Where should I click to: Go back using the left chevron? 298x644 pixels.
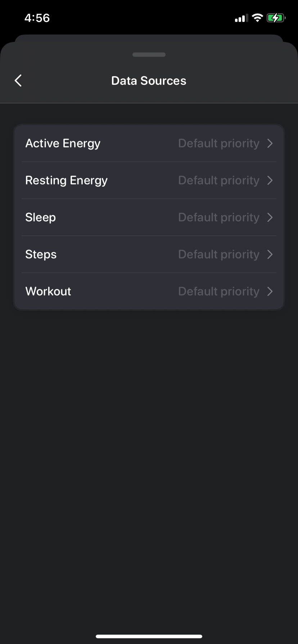[x=18, y=80]
